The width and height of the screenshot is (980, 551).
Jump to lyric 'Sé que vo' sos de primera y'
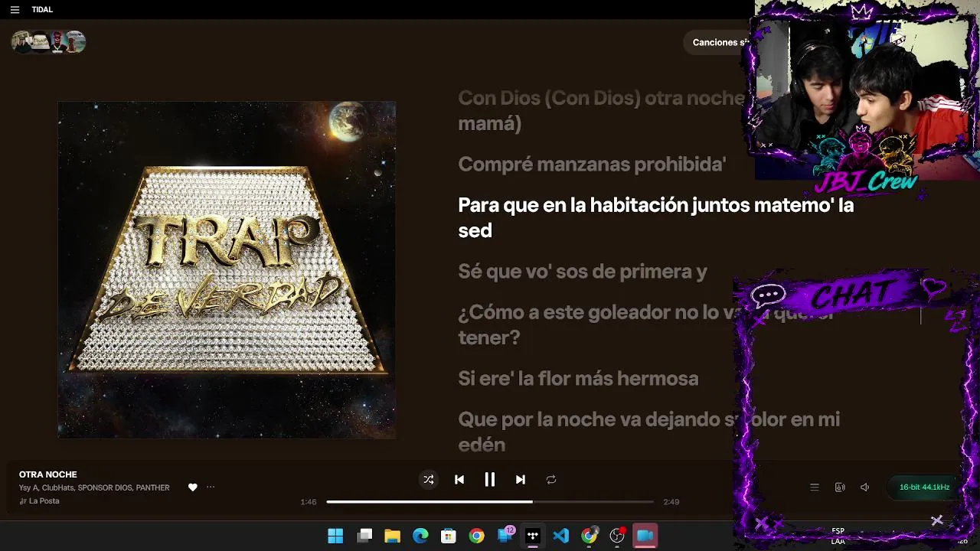[x=582, y=272]
